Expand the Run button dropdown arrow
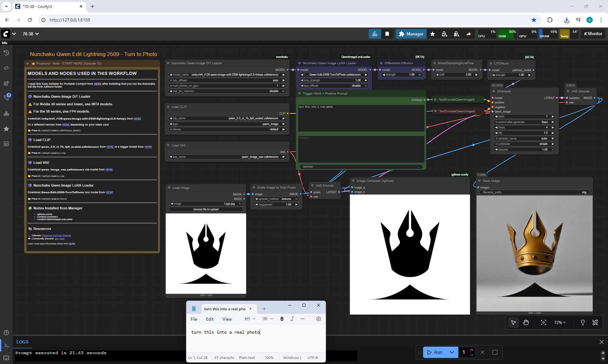This screenshot has width=608, height=364. coord(452,352)
